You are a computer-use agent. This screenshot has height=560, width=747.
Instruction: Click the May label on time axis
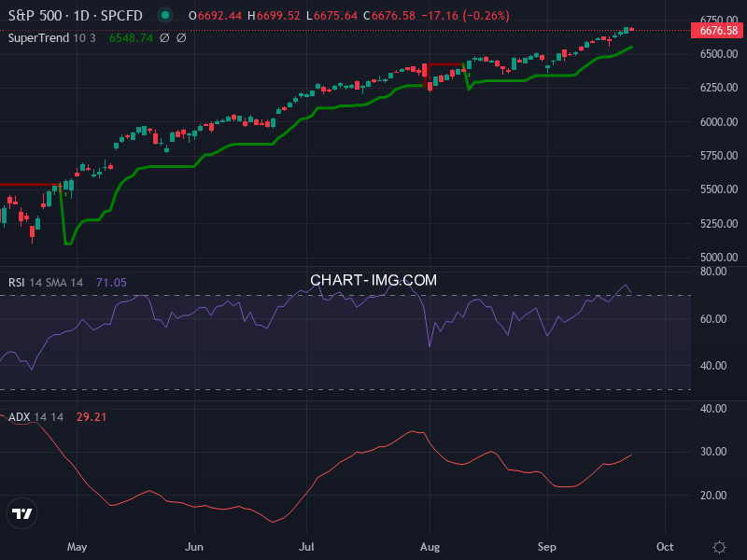[x=78, y=546]
